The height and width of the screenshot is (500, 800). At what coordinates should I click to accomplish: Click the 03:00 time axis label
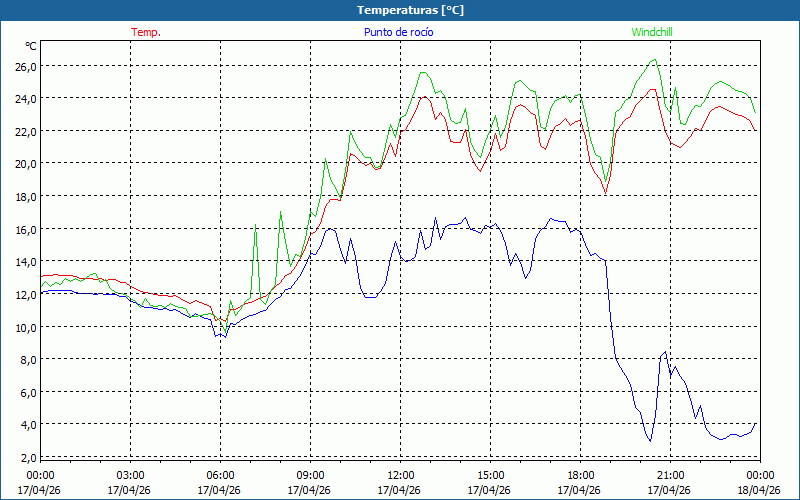[x=130, y=475]
